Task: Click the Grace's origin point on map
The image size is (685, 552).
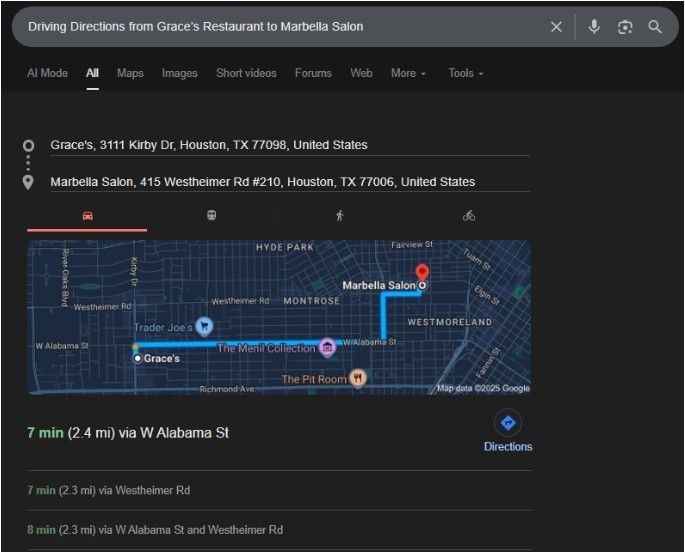Action: coord(138,359)
